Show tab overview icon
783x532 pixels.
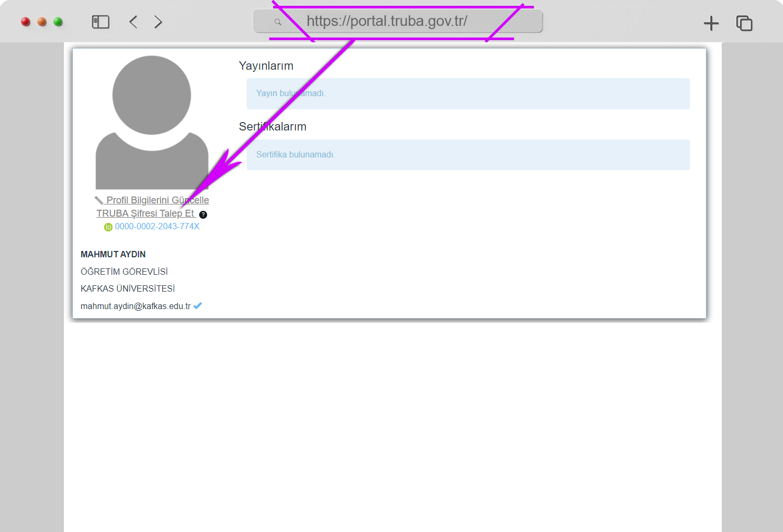pos(744,23)
